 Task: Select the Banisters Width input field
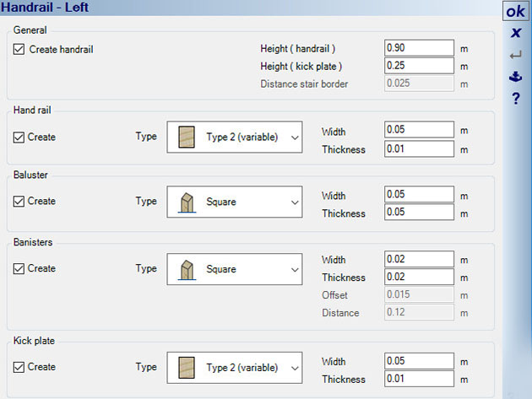click(419, 260)
